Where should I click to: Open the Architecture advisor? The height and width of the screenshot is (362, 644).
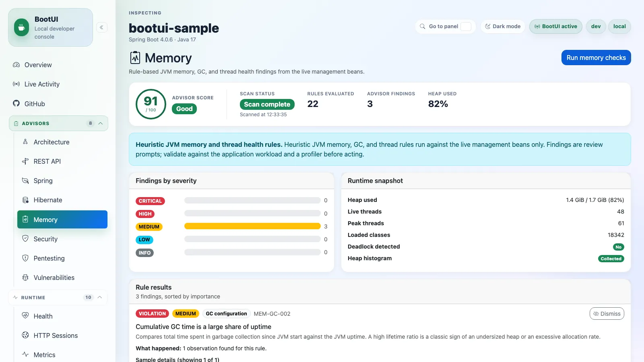click(x=62, y=142)
